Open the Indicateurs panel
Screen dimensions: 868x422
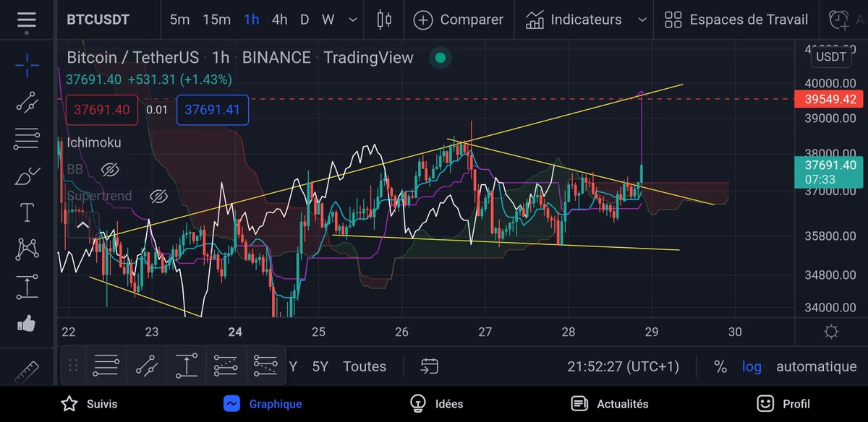(x=574, y=20)
